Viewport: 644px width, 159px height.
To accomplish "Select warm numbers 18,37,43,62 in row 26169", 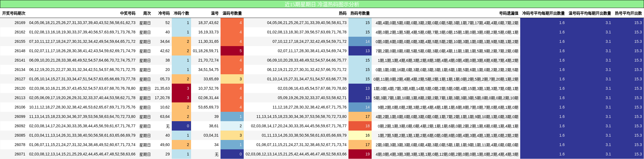I will [x=208, y=23].
